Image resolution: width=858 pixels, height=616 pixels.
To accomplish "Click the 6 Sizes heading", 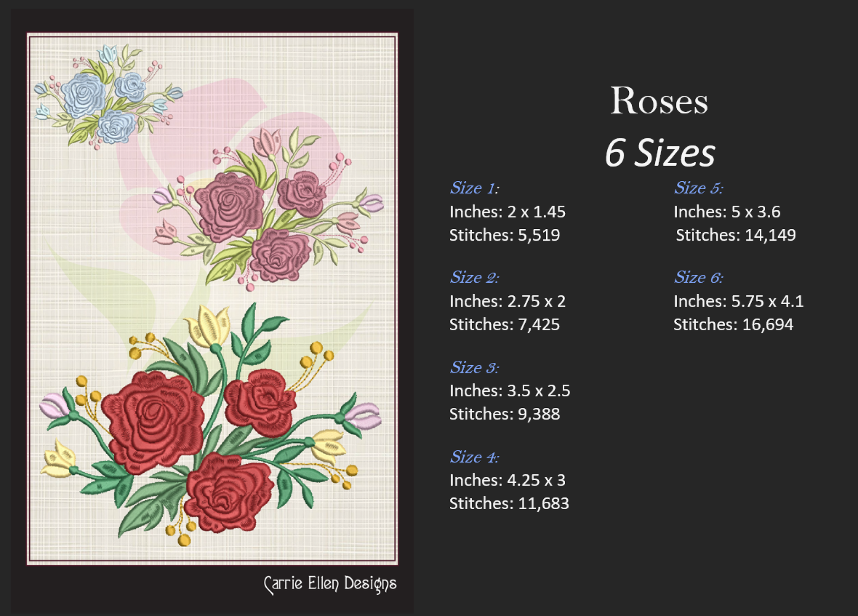I will [x=660, y=153].
